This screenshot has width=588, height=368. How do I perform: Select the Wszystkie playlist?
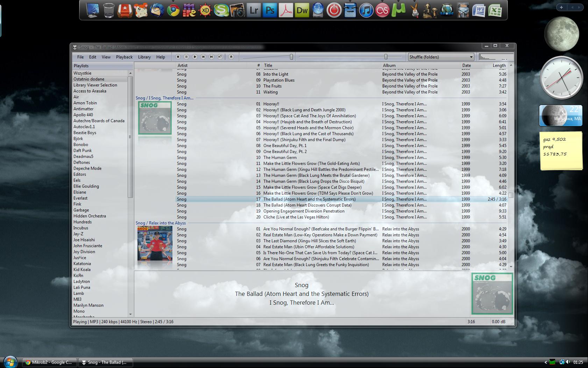tap(100, 73)
